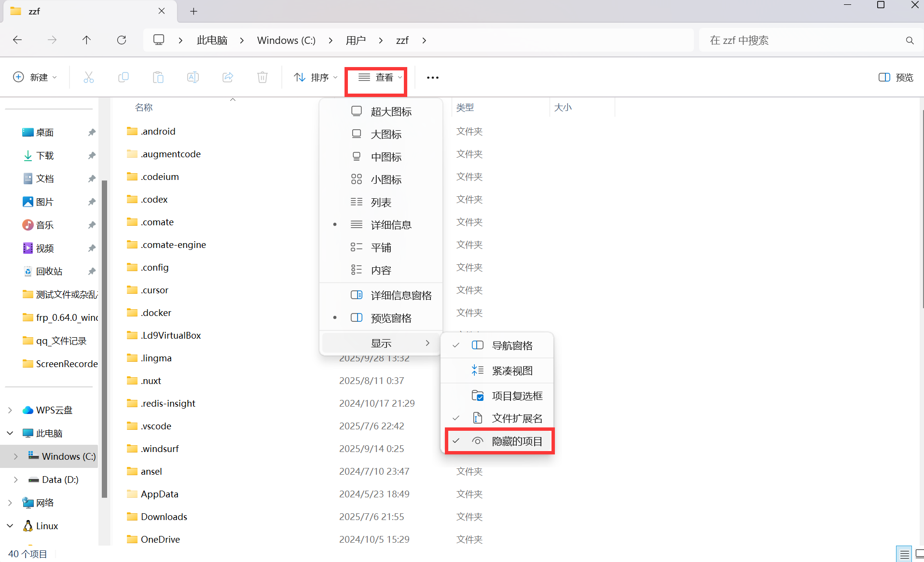Open the 排序 (sort) dropdown
Image resolution: width=924 pixels, height=562 pixels.
pyautogui.click(x=316, y=77)
